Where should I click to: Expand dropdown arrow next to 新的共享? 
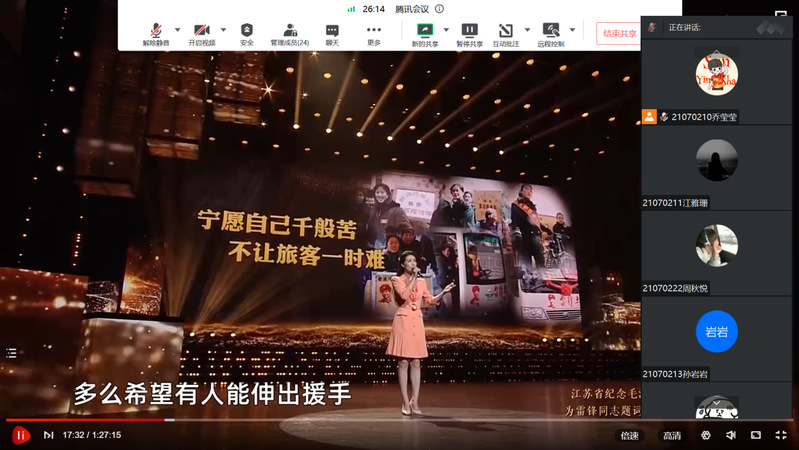445,30
